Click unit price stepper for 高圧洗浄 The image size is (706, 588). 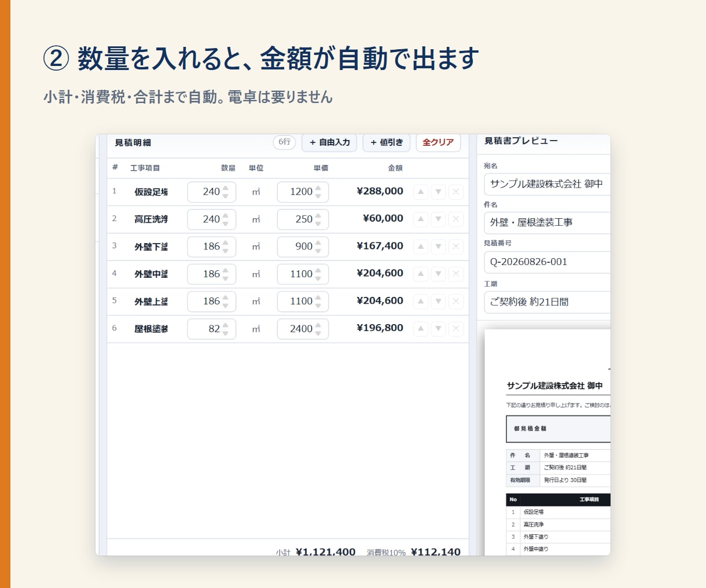[x=318, y=219]
